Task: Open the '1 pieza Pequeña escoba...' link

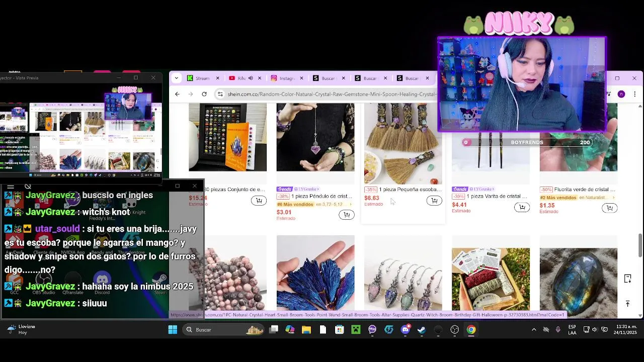Action: click(410, 190)
